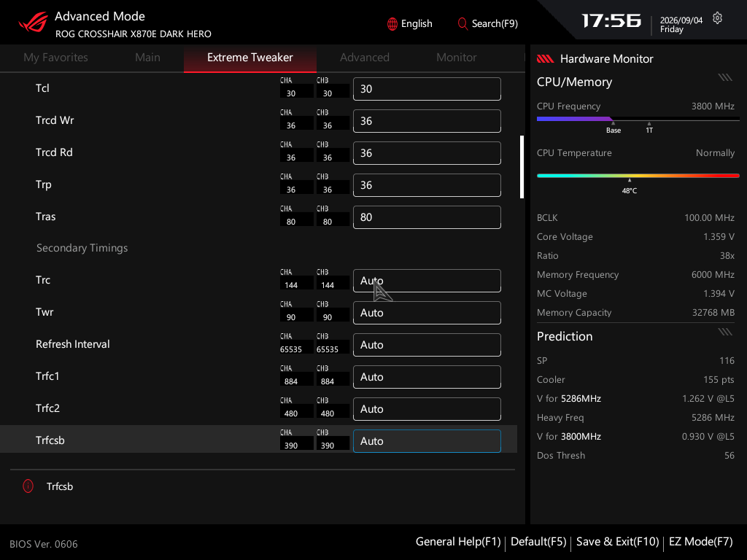747x560 pixels.
Task: Switch to the Advanced tab
Action: (x=365, y=58)
